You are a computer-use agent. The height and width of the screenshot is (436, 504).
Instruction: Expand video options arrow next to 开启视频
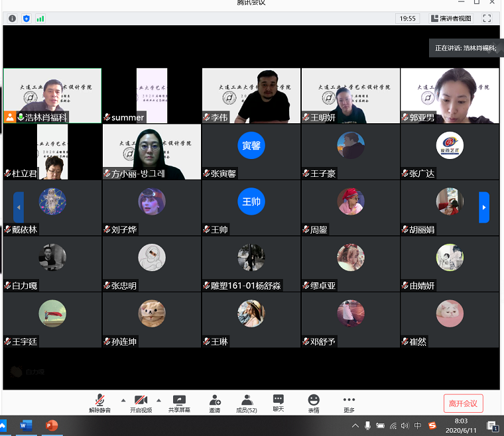coord(158,400)
